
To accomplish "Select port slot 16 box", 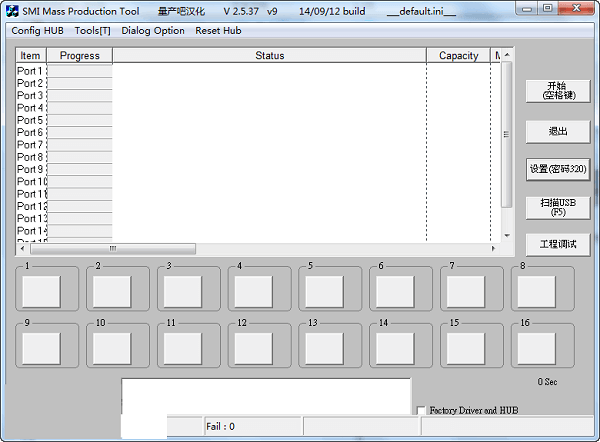I will 537,347.
